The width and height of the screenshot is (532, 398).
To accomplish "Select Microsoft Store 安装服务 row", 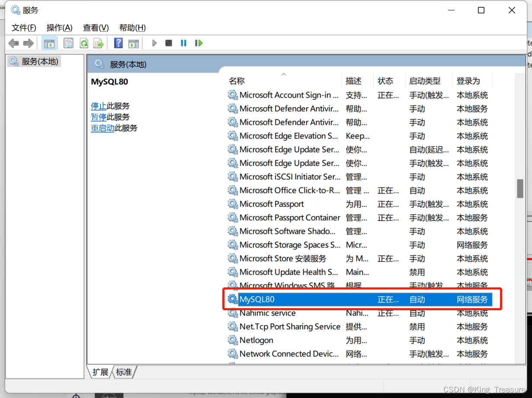I will point(359,258).
